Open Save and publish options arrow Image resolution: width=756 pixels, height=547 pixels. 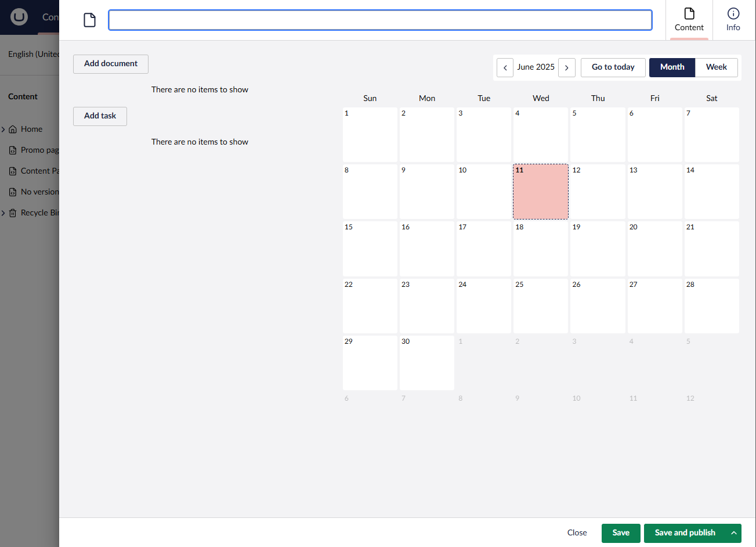click(733, 533)
